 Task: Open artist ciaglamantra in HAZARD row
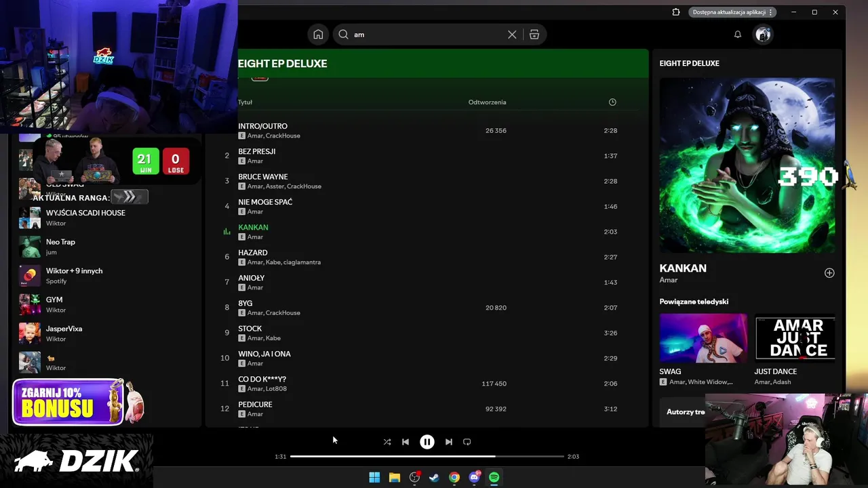(x=302, y=262)
